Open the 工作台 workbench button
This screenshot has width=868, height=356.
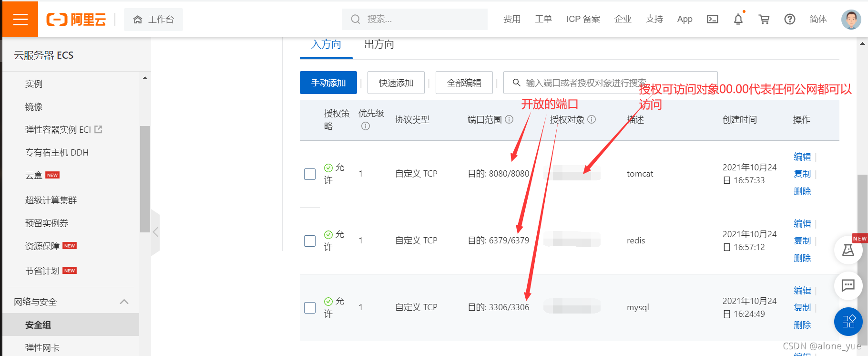click(x=153, y=20)
